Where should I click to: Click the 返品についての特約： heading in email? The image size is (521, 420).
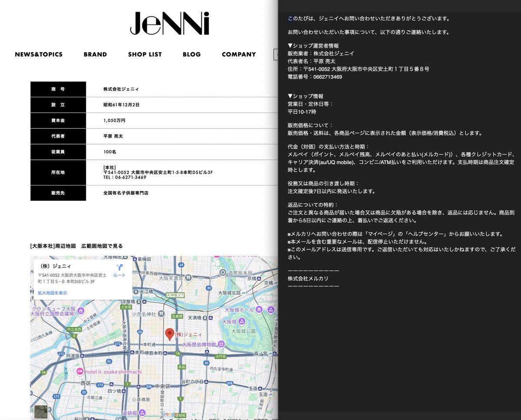(313, 205)
